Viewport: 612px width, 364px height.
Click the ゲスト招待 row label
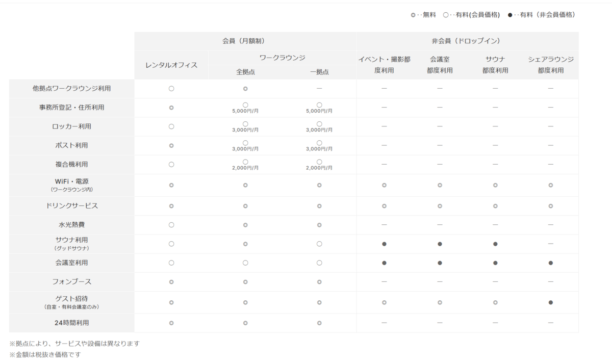(x=71, y=302)
